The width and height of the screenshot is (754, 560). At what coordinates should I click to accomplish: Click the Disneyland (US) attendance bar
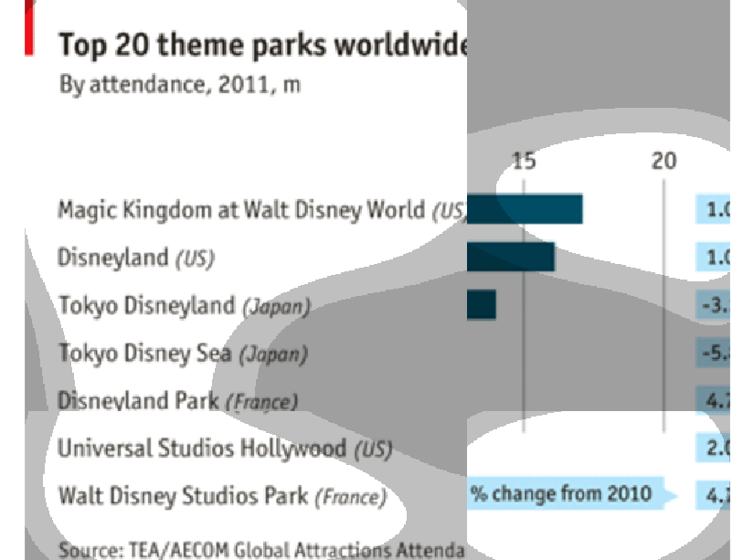(511, 257)
